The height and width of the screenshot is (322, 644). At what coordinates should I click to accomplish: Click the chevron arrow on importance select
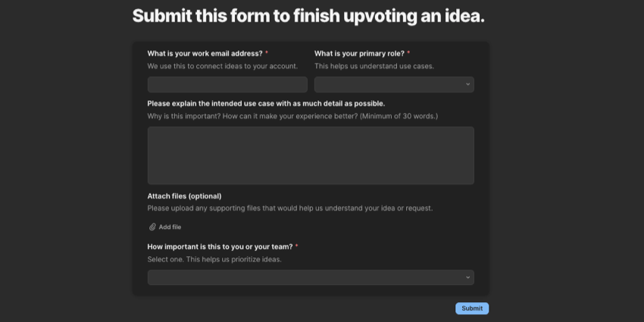click(467, 277)
